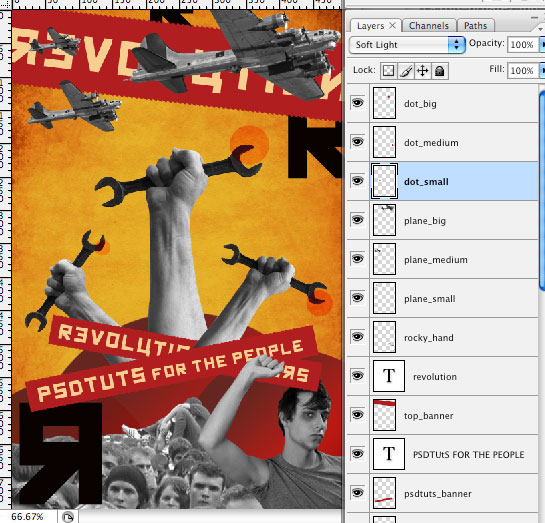Screen dimensions: 545x523
Task: Open the Fill slider arrow
Action: point(542,71)
